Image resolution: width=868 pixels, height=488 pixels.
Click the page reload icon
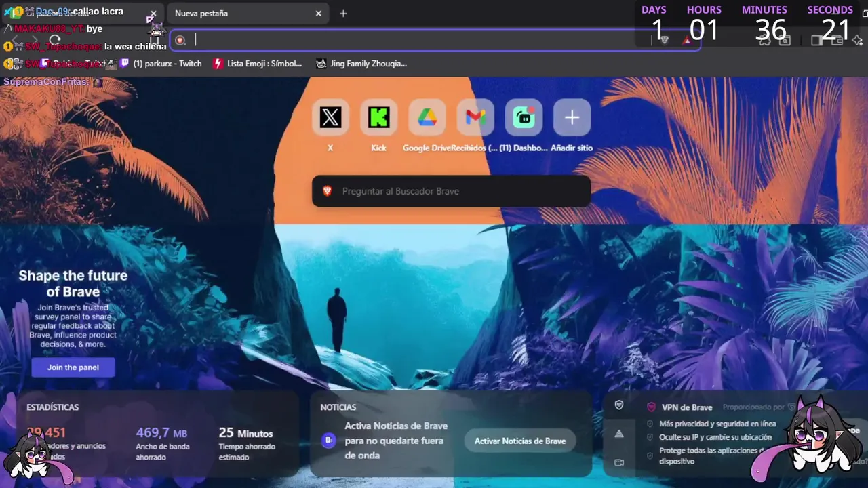(x=55, y=40)
